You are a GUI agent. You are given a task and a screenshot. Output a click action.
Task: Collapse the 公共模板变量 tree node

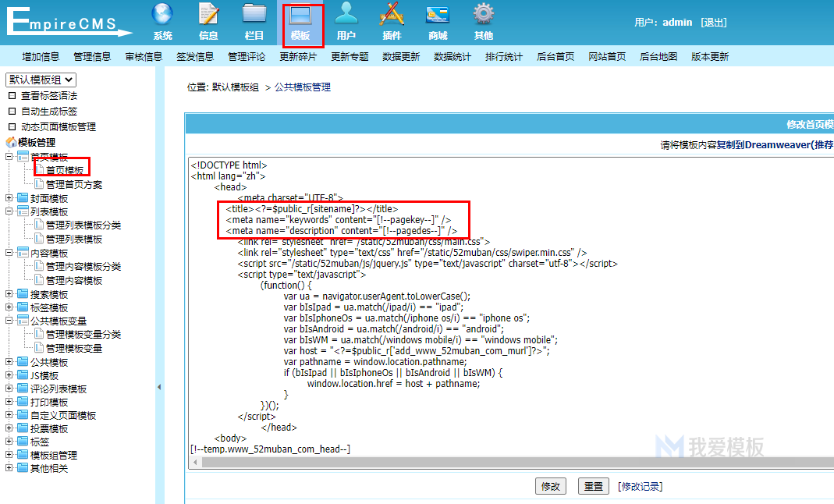point(9,321)
